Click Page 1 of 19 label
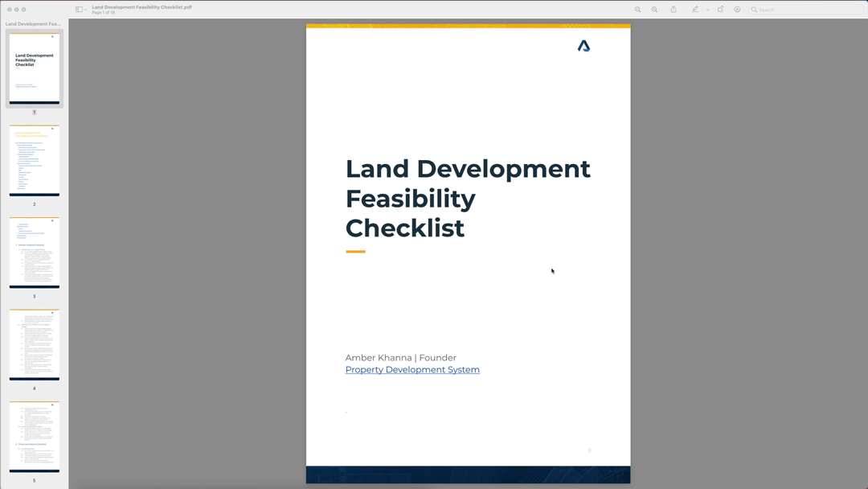The height and width of the screenshot is (489, 868). pyautogui.click(x=102, y=13)
